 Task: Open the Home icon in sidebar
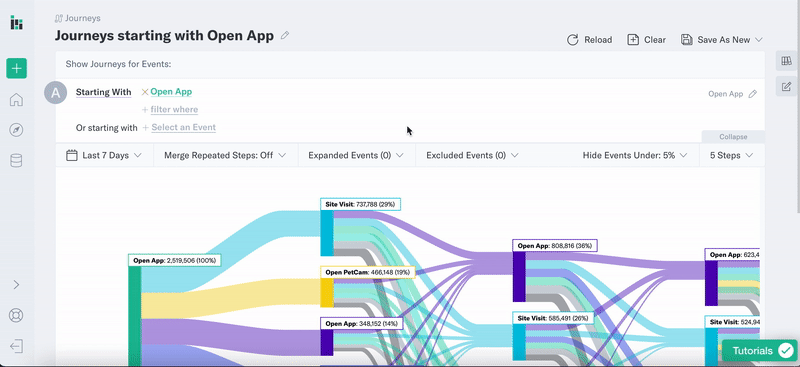pos(16,100)
